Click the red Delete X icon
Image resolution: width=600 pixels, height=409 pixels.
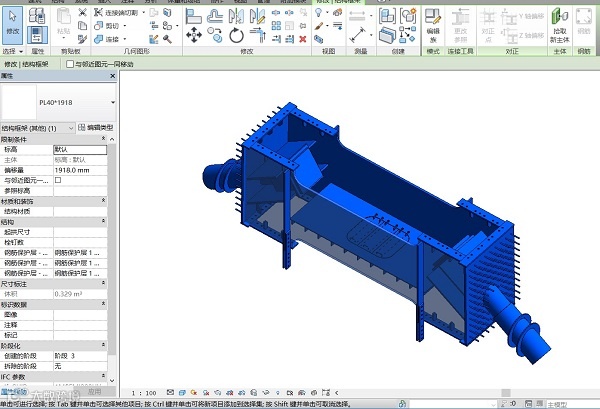pos(303,39)
